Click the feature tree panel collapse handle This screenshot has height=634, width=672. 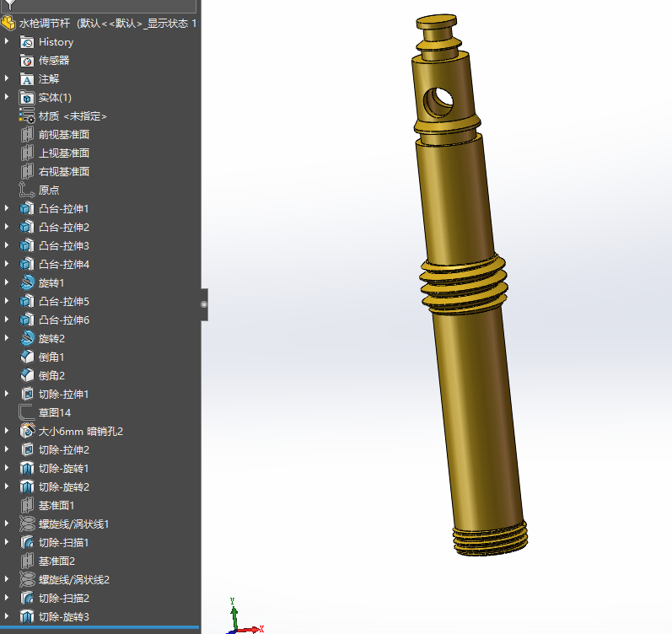click(204, 304)
